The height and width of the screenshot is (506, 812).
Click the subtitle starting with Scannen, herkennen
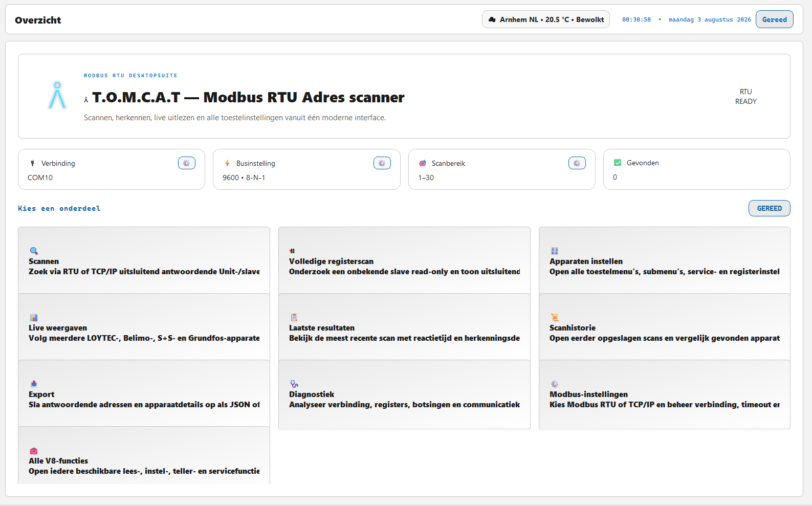tap(235, 118)
